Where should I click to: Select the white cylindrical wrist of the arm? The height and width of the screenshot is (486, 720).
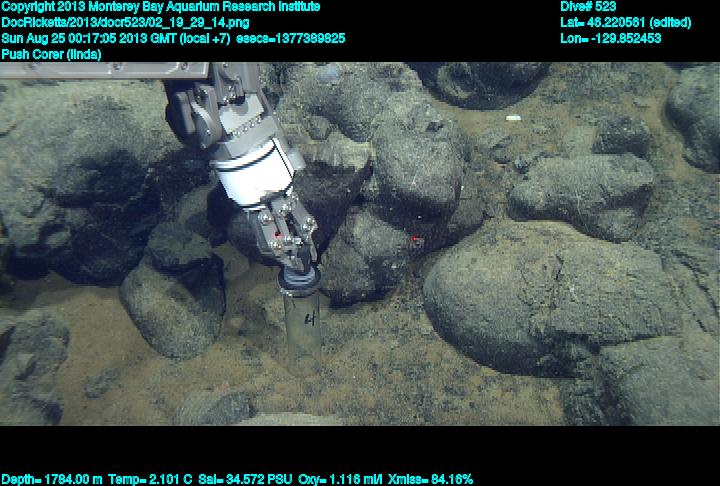coord(253,176)
